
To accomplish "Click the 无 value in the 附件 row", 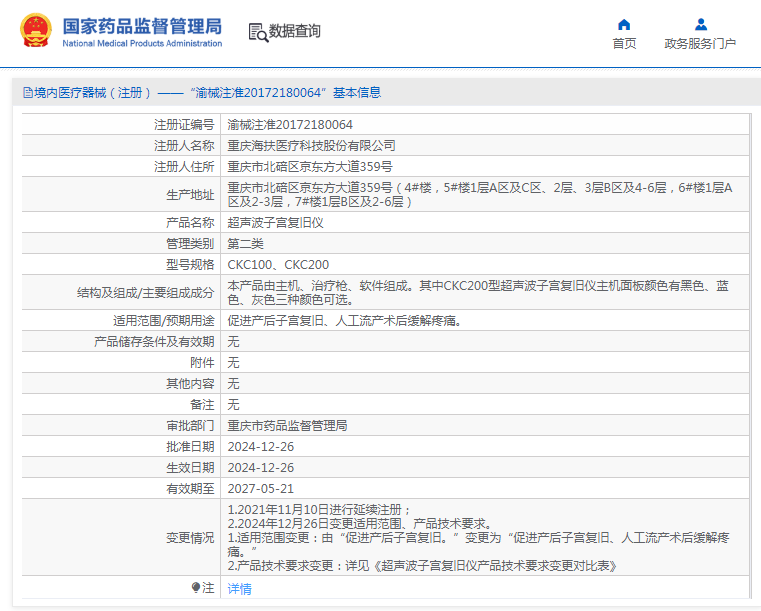I will pos(233,363).
